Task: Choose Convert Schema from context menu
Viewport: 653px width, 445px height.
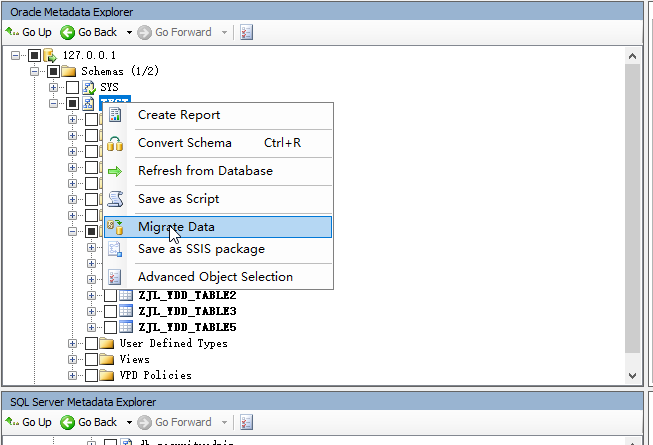Action: (x=218, y=143)
